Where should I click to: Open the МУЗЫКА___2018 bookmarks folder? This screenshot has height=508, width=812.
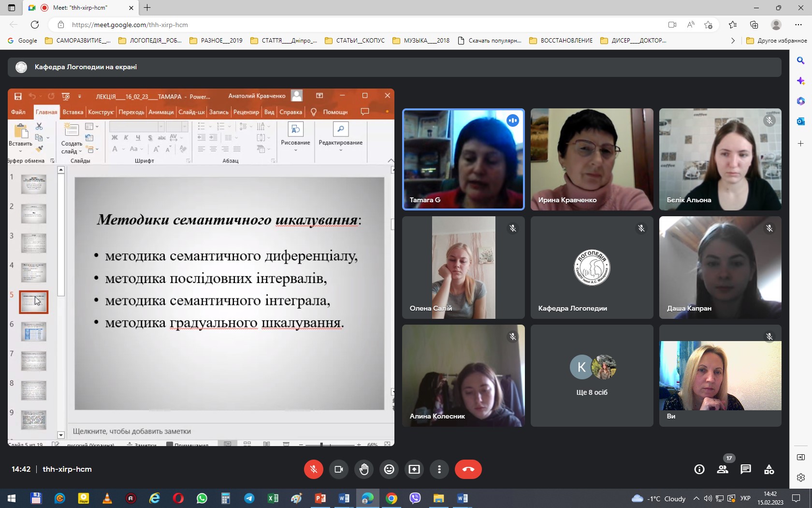click(x=421, y=41)
